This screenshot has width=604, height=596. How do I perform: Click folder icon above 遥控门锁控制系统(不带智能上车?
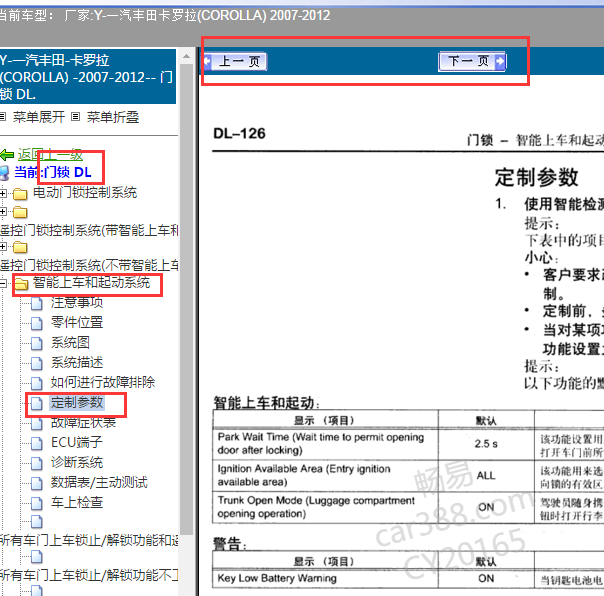[20, 247]
